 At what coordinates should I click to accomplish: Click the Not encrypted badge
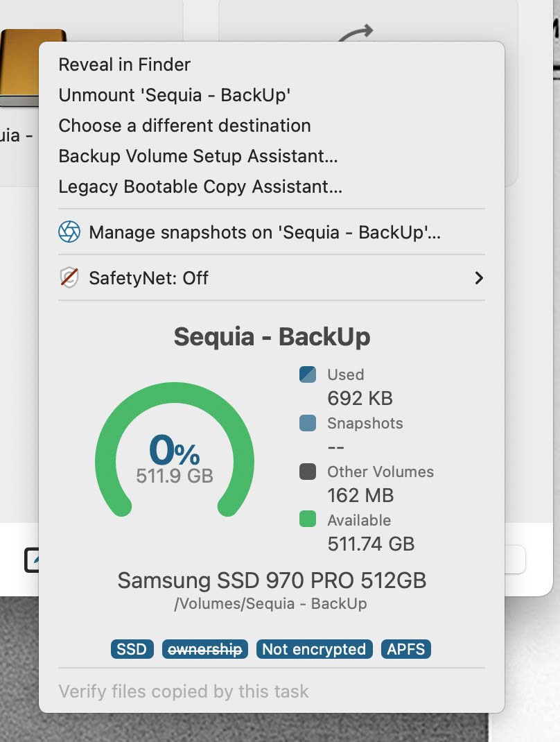(x=314, y=649)
